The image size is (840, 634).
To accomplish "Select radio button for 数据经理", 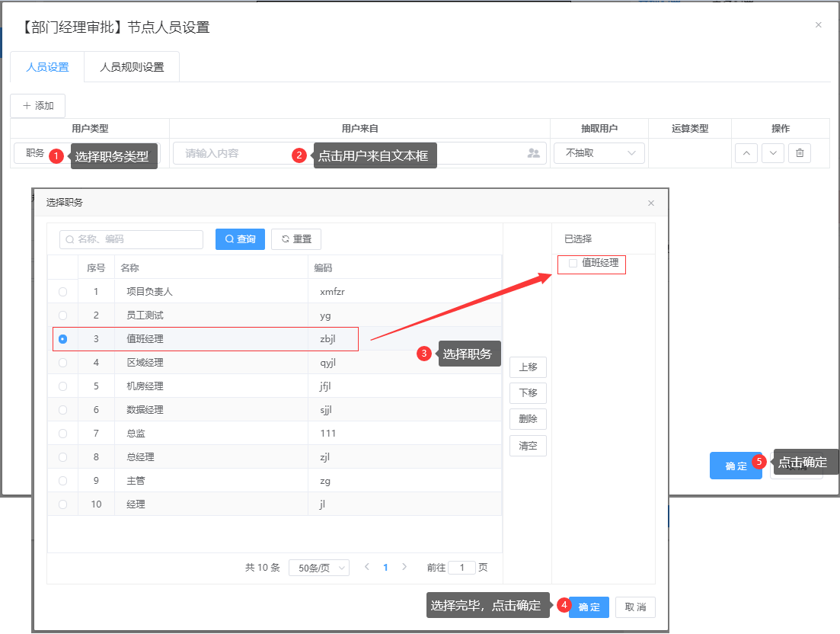I will (x=62, y=409).
